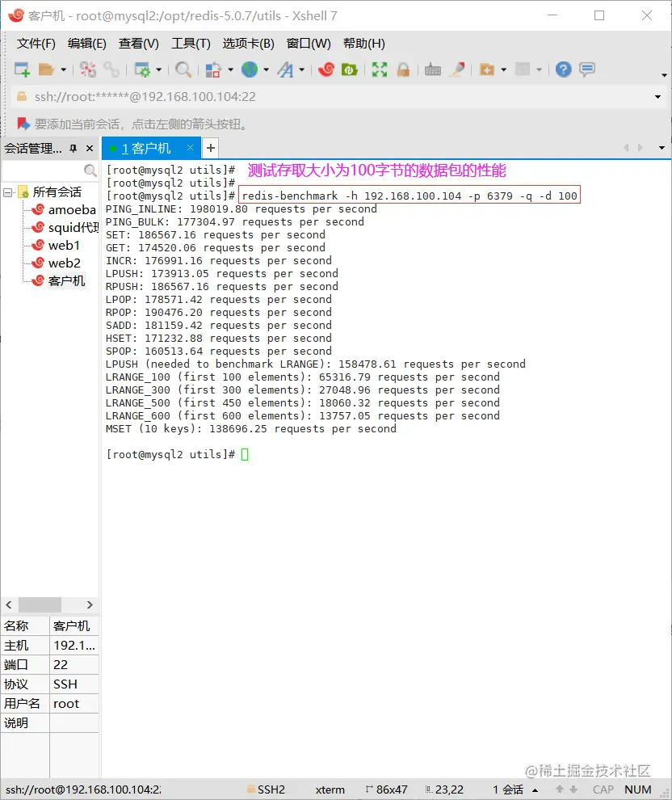Click the Font toolbar icon
Viewport: 672px width, 800px height.
[285, 69]
